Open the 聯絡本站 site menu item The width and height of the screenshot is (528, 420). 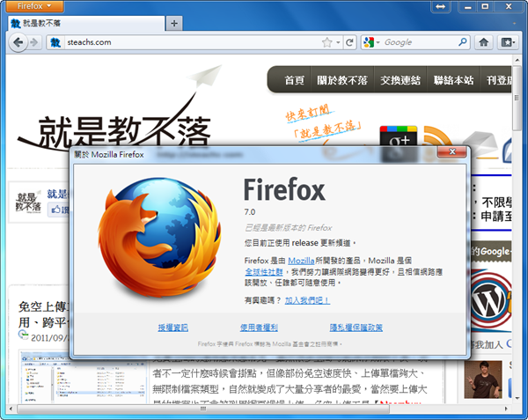click(x=453, y=80)
